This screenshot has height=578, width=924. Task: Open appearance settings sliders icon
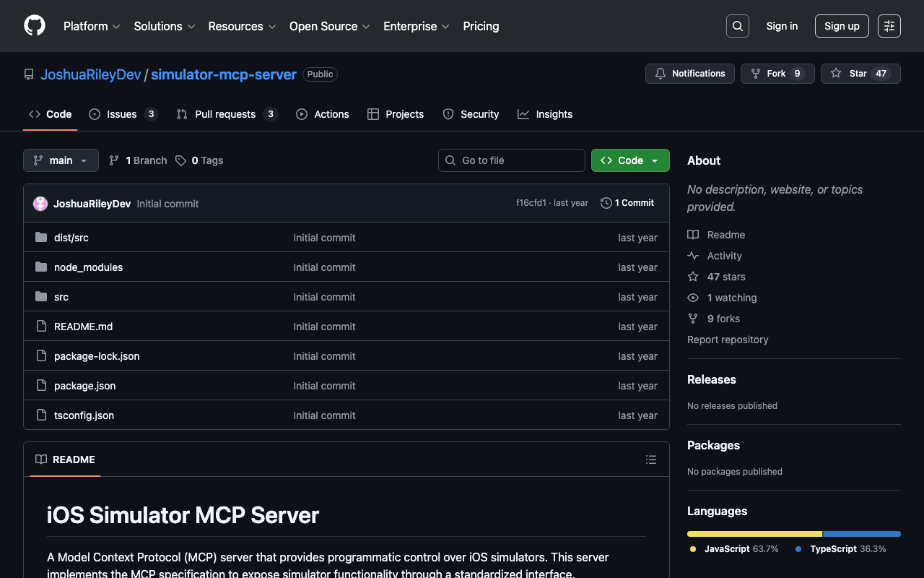[x=889, y=26]
